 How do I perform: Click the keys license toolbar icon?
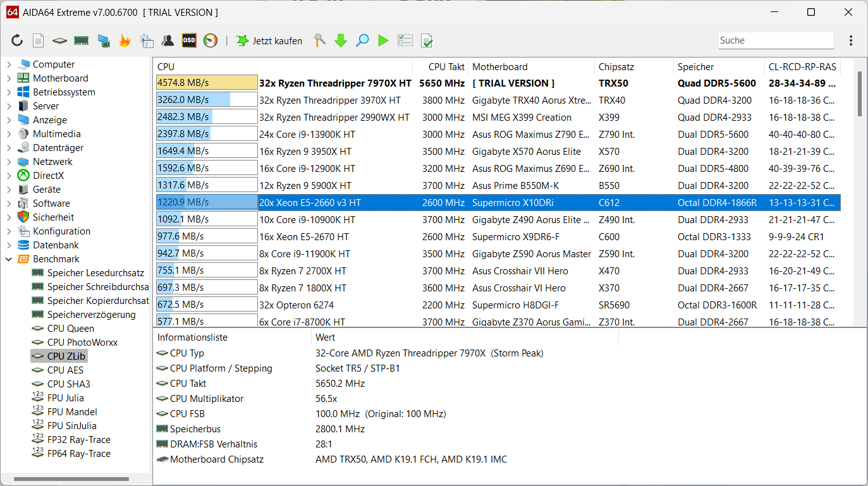[320, 40]
